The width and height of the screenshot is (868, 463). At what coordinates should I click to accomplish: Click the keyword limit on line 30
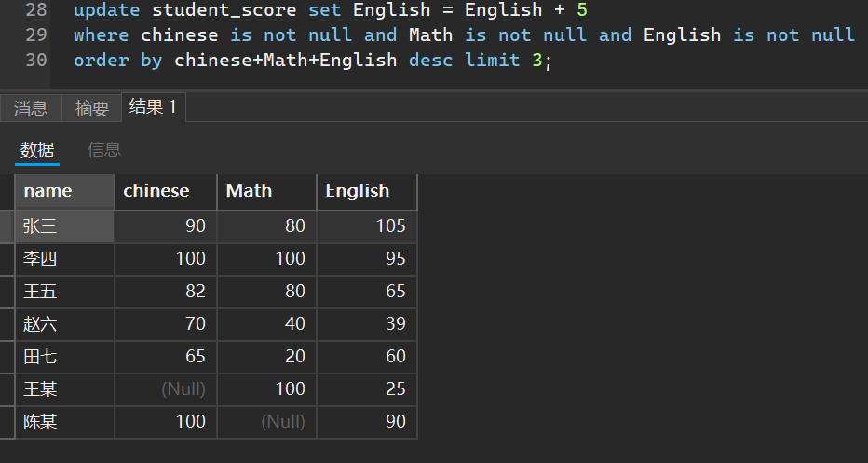492,60
